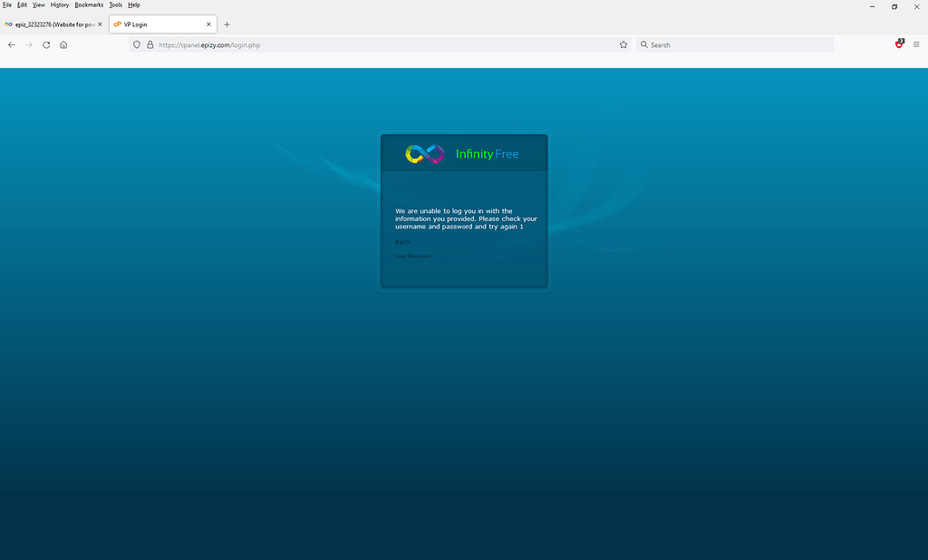The image size is (928, 560).
Task: Open the File menu
Action: pos(7,5)
